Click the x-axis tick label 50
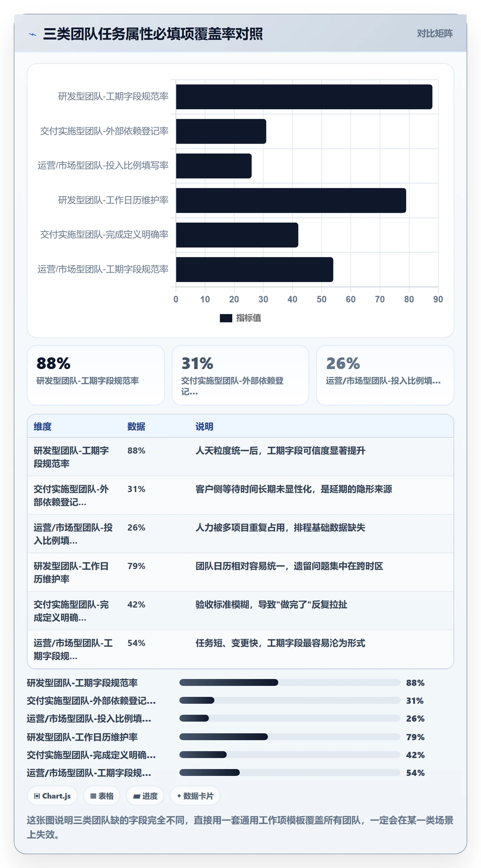The width and height of the screenshot is (481, 868). (322, 299)
